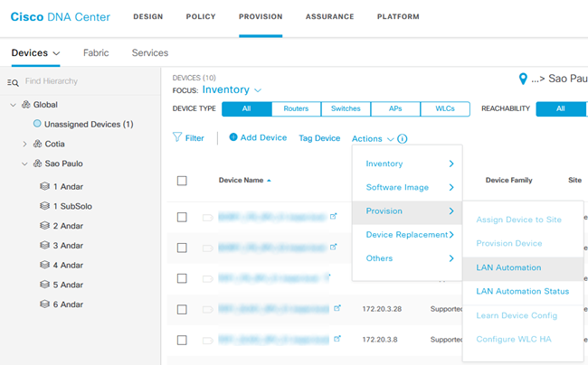This screenshot has height=365, width=588.
Task: Expand the Cotia hierarchy node
Action: pyautogui.click(x=24, y=144)
